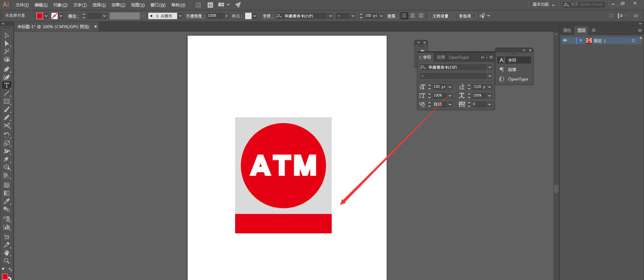
Task: Select the Gradient tool
Action: click(7, 193)
